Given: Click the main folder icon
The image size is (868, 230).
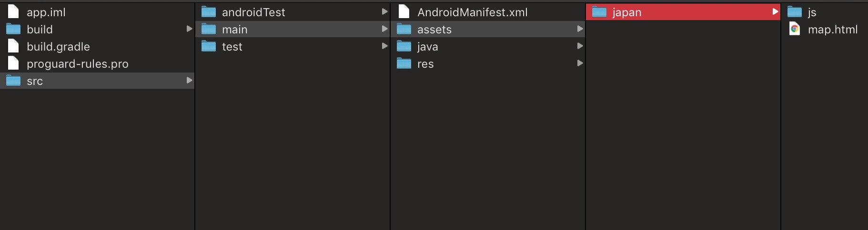Looking at the screenshot, I should (209, 29).
